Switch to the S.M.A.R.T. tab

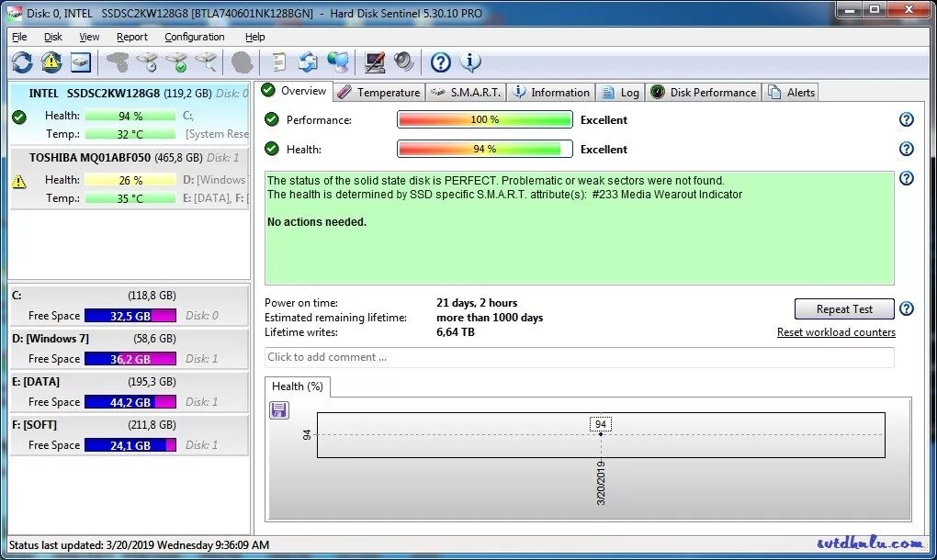[x=466, y=93]
